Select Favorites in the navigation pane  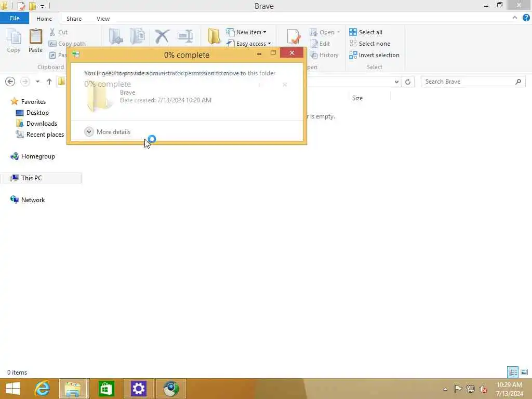[29, 101]
